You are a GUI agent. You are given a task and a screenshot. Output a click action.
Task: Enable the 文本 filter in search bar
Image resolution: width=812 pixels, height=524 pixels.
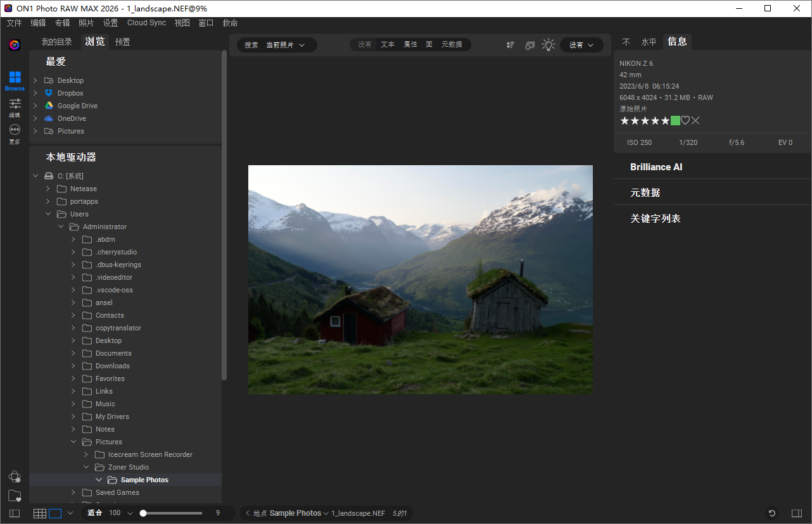pyautogui.click(x=387, y=44)
